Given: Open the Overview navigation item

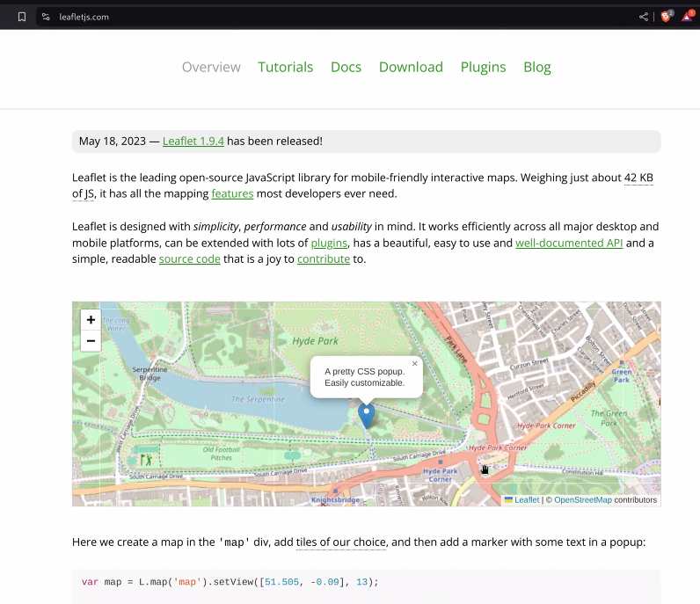Looking at the screenshot, I should pyautogui.click(x=211, y=67).
